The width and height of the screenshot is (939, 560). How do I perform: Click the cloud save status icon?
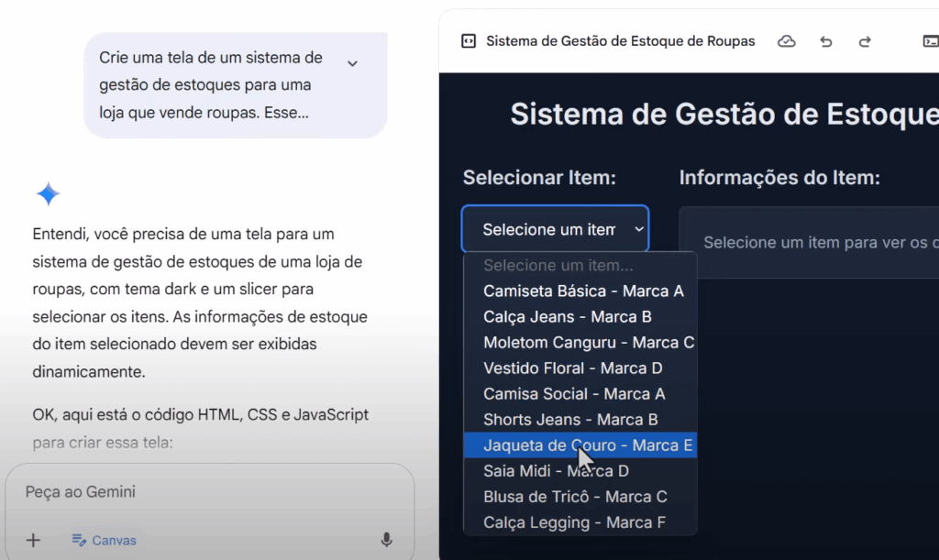786,41
